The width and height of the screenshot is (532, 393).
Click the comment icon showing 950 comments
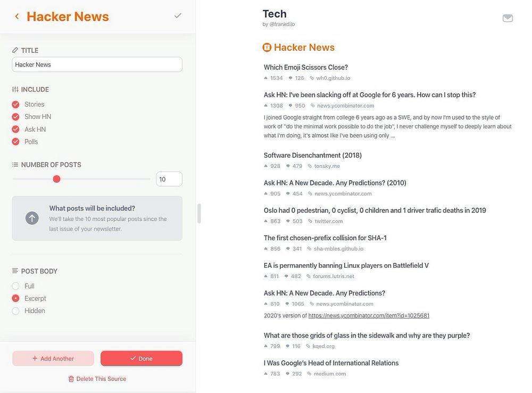290,105
